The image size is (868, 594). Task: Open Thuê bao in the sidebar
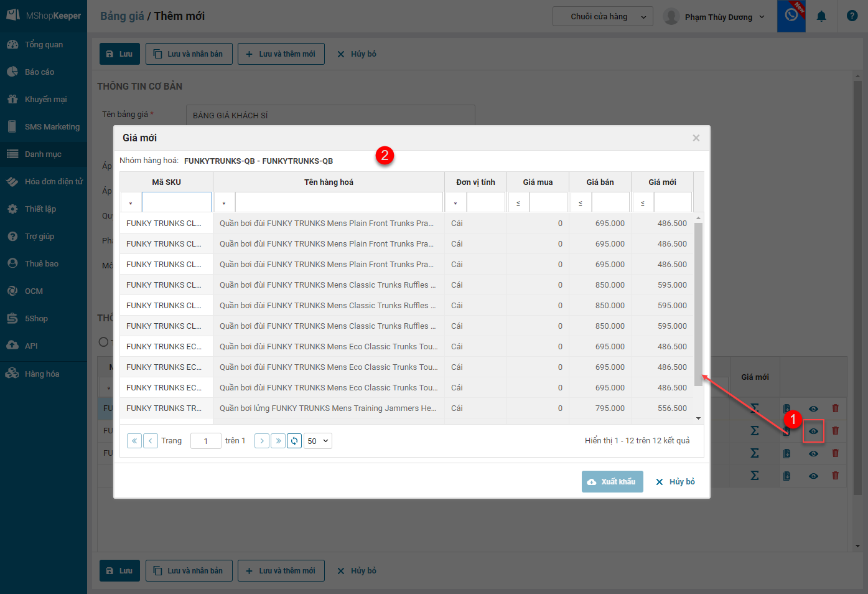coord(44,263)
